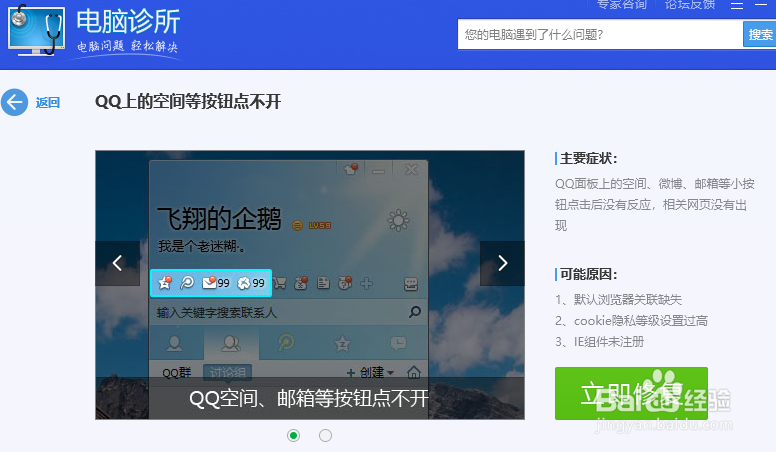Click the LV59 level badge
The width and height of the screenshot is (776, 452).
[320, 226]
